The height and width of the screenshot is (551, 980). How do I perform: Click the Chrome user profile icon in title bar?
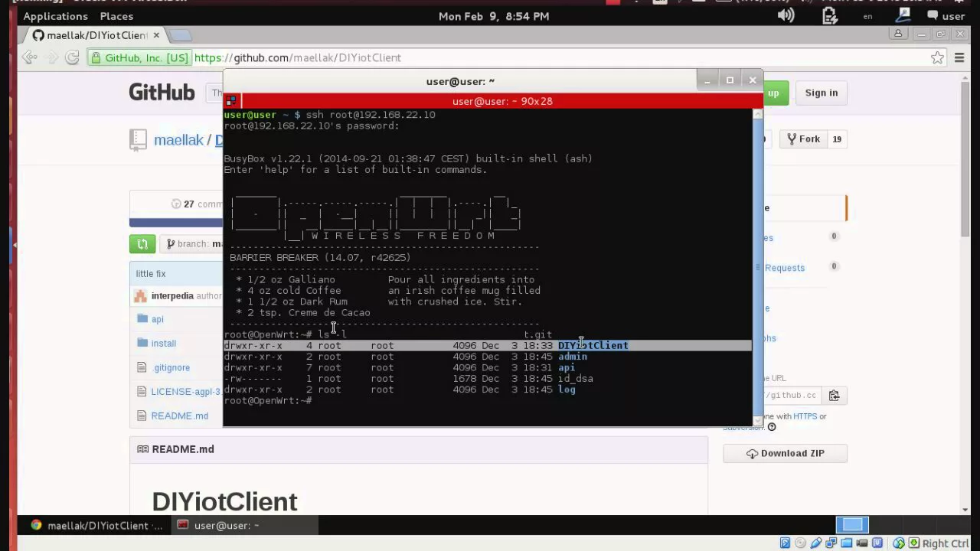(899, 34)
